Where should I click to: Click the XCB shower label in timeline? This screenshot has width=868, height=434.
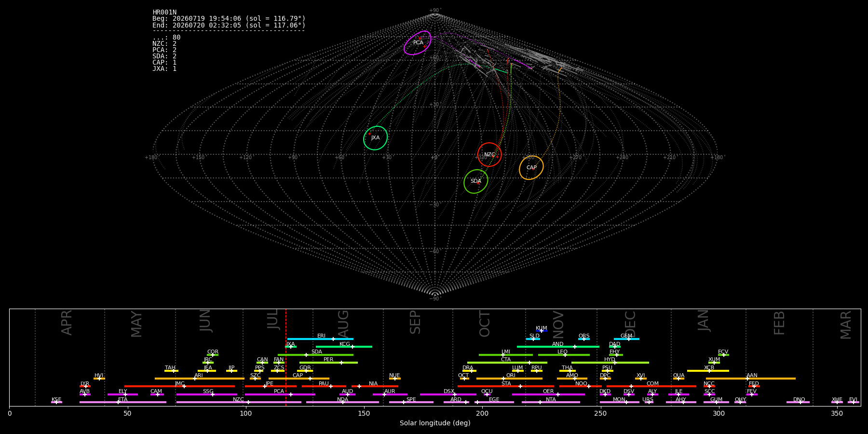pyautogui.click(x=709, y=368)
